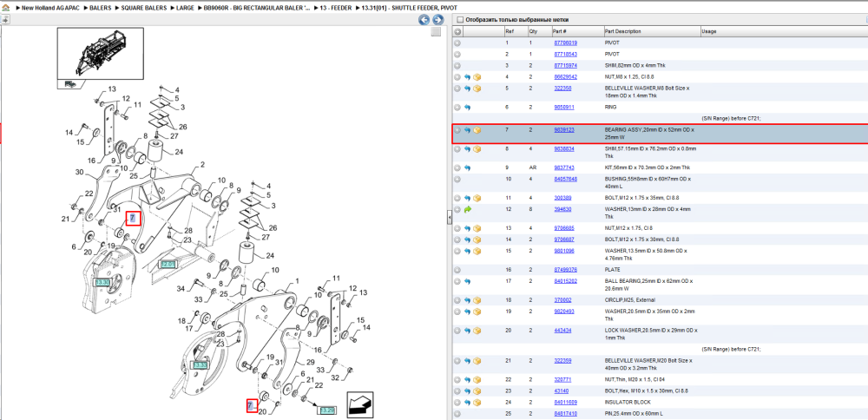Toggle the select-all circle in table header
This screenshot has height=420, width=868.
click(457, 31)
